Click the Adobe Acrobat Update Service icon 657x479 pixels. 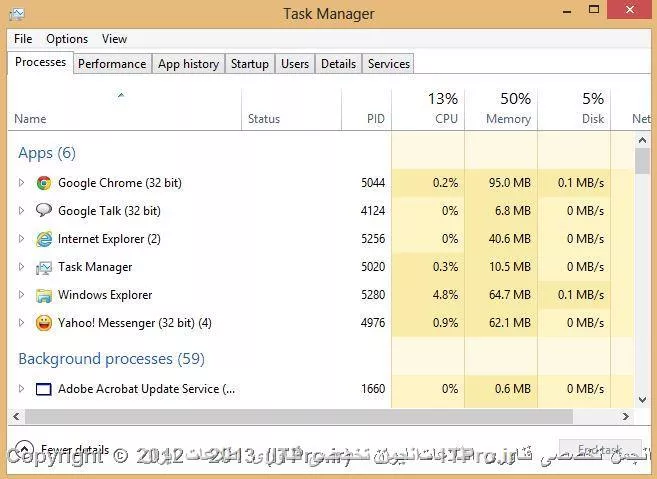(44, 389)
